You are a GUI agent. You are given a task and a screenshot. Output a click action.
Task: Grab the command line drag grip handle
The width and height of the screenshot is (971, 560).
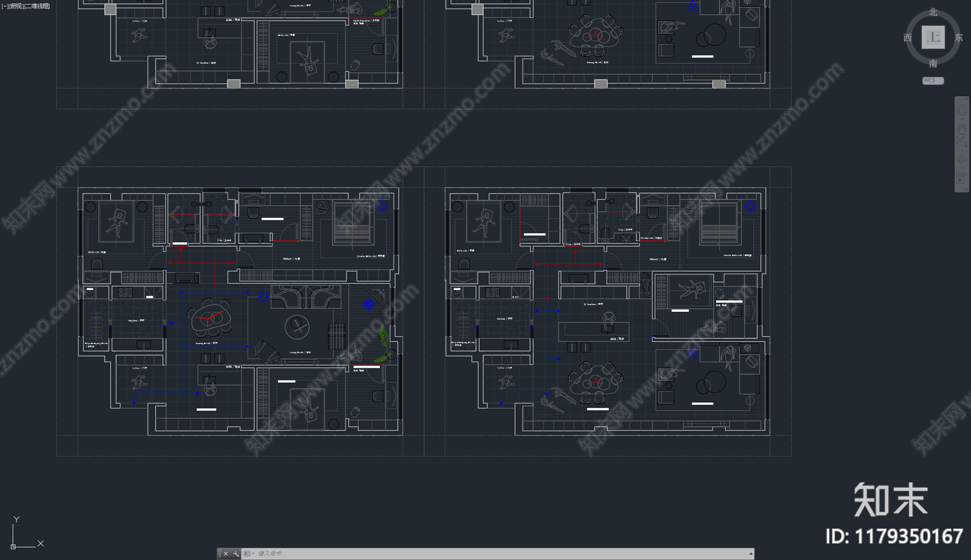(x=220, y=553)
